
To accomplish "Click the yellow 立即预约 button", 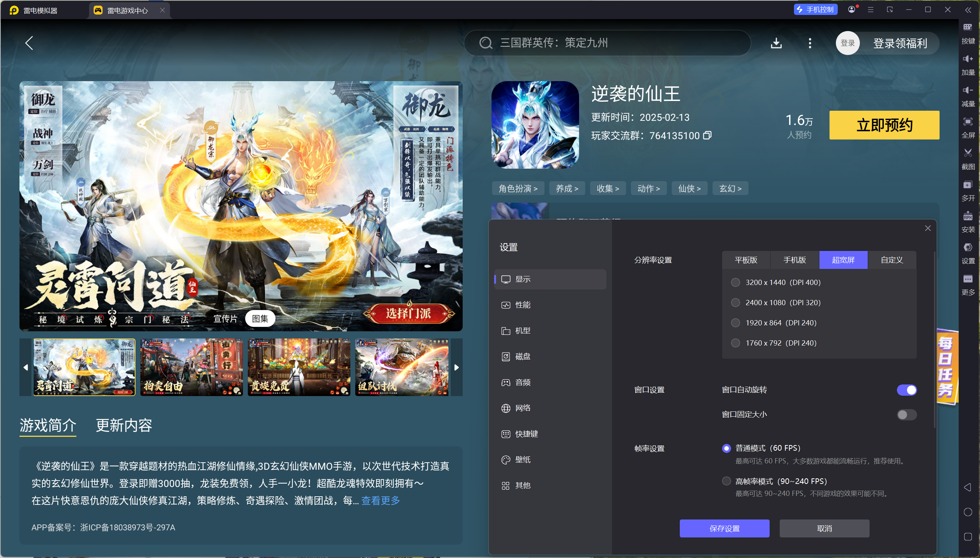I will 884,125.
